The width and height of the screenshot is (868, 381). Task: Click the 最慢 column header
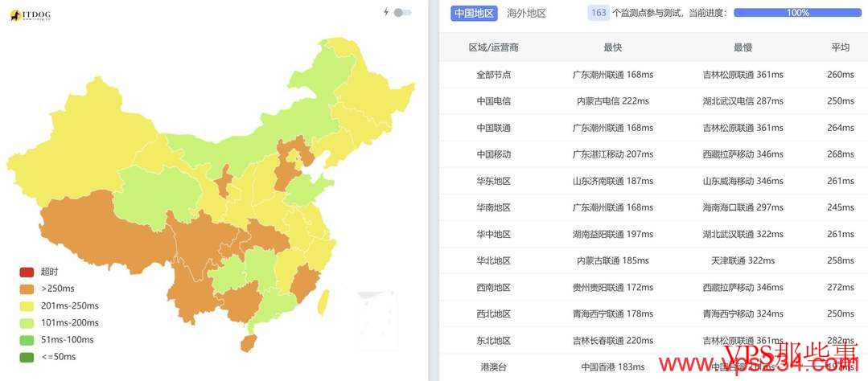(743, 47)
